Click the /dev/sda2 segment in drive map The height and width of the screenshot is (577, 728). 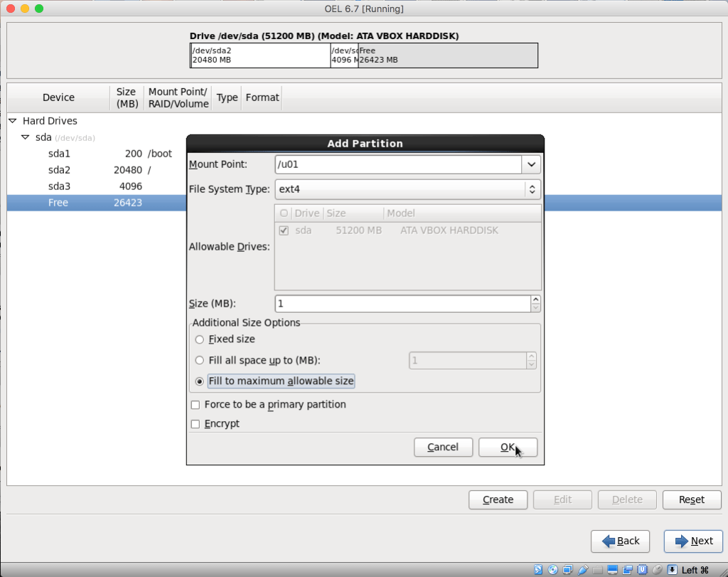[261, 55]
